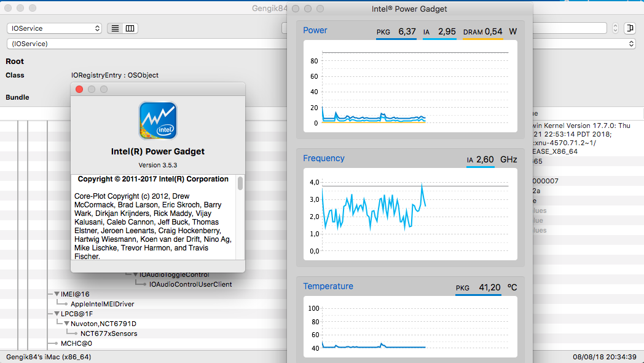This screenshot has width=644, height=363.
Task: Click the Intel(R) Power Gadget title in About
Action: point(158,151)
